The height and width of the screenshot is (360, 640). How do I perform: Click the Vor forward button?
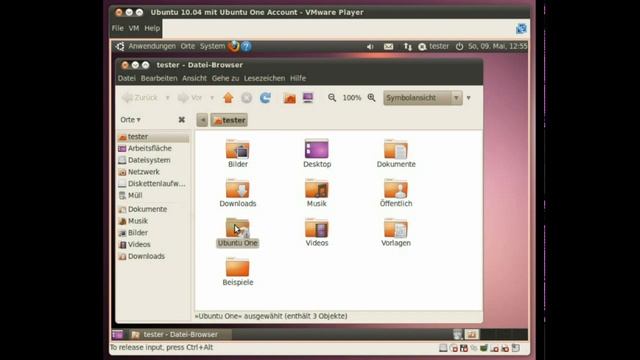(x=191, y=98)
